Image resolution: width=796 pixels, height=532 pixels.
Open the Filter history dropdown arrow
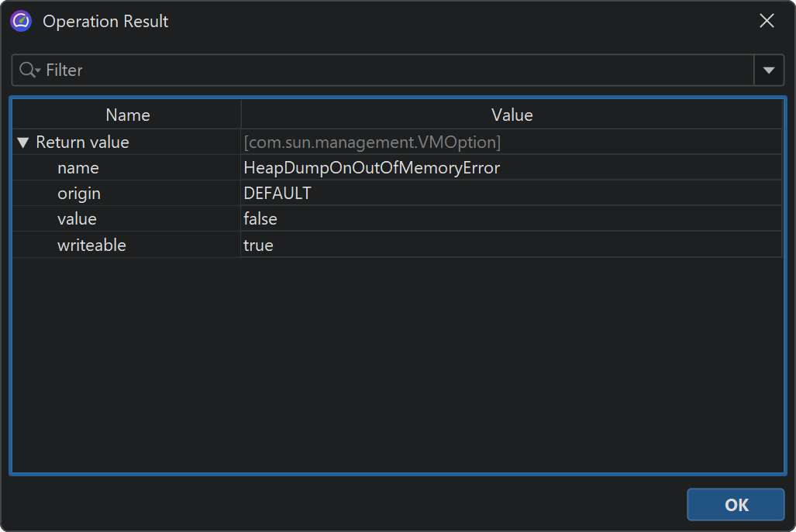[x=768, y=70]
